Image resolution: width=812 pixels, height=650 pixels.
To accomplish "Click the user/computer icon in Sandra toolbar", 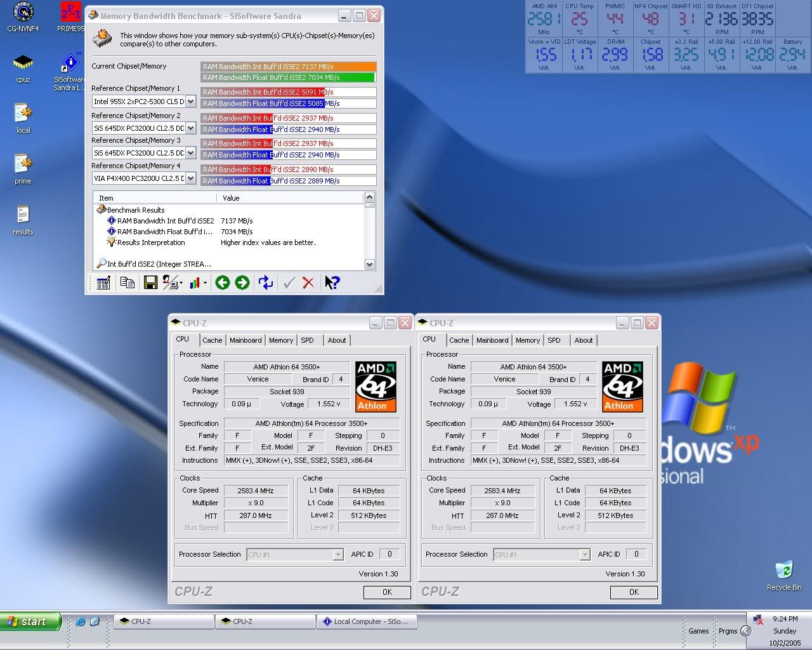I will (x=170, y=283).
